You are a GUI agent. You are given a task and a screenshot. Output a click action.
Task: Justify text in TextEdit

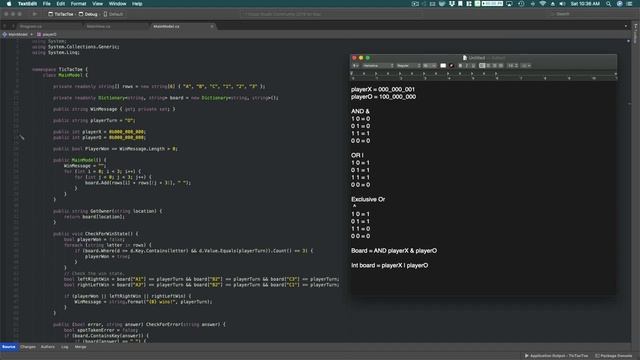501,65
